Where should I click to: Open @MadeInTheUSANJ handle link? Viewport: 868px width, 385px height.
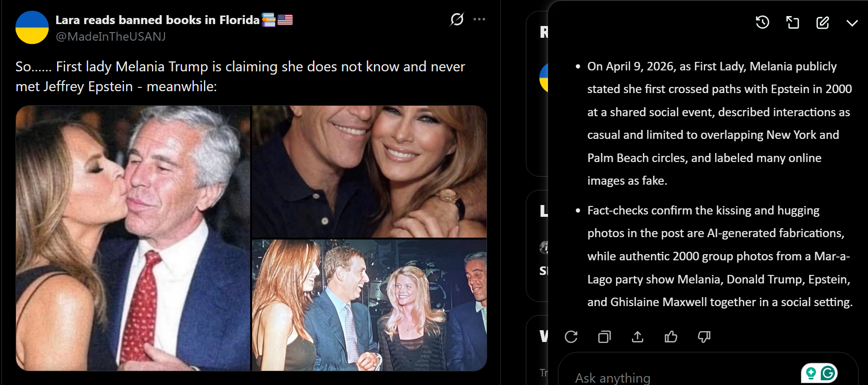point(110,36)
